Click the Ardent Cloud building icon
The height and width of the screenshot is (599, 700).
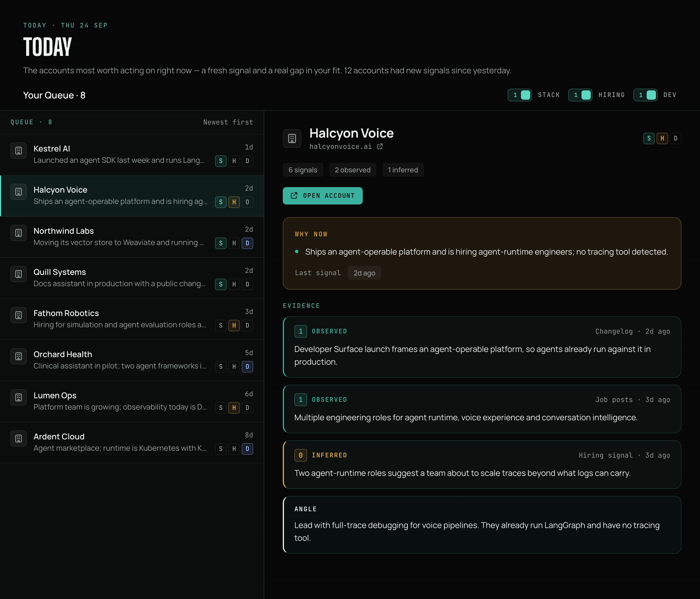tap(19, 439)
